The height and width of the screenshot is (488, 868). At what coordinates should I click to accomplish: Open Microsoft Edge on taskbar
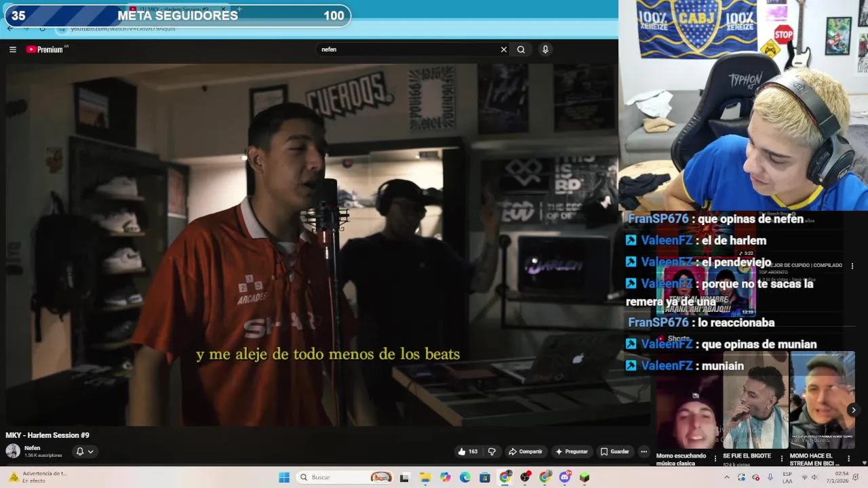465,477
